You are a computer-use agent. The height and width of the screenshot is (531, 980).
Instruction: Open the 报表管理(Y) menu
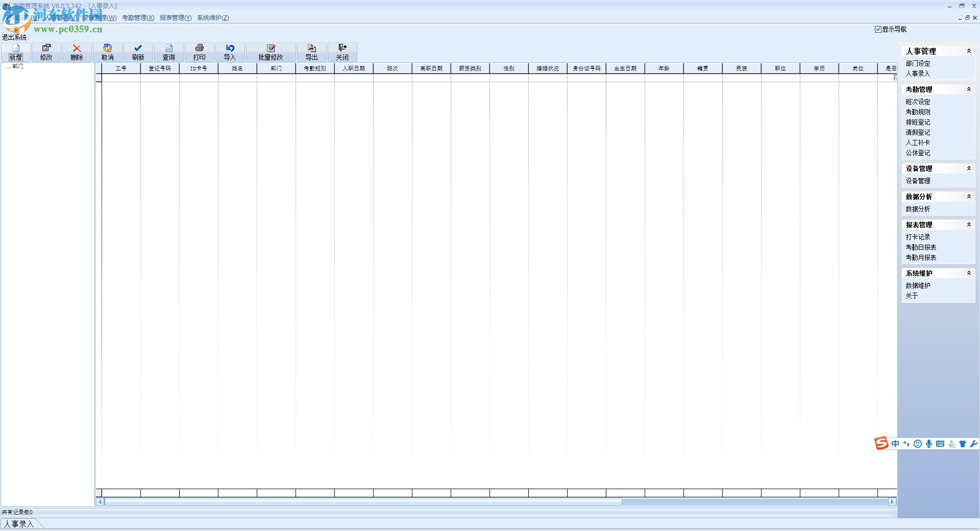tap(176, 18)
